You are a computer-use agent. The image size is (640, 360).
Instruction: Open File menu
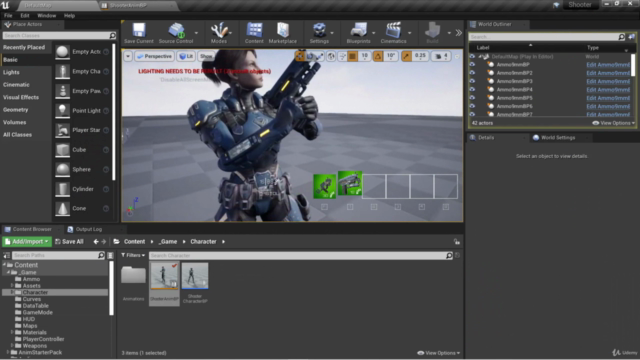(x=8, y=16)
